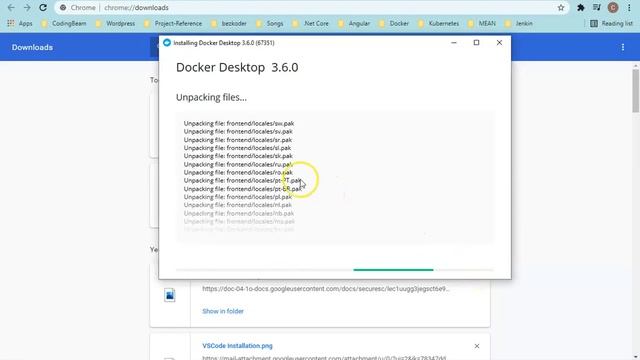The height and width of the screenshot is (360, 640).
Task: Click the 'Unpacking files...' status text
Action: tap(211, 98)
